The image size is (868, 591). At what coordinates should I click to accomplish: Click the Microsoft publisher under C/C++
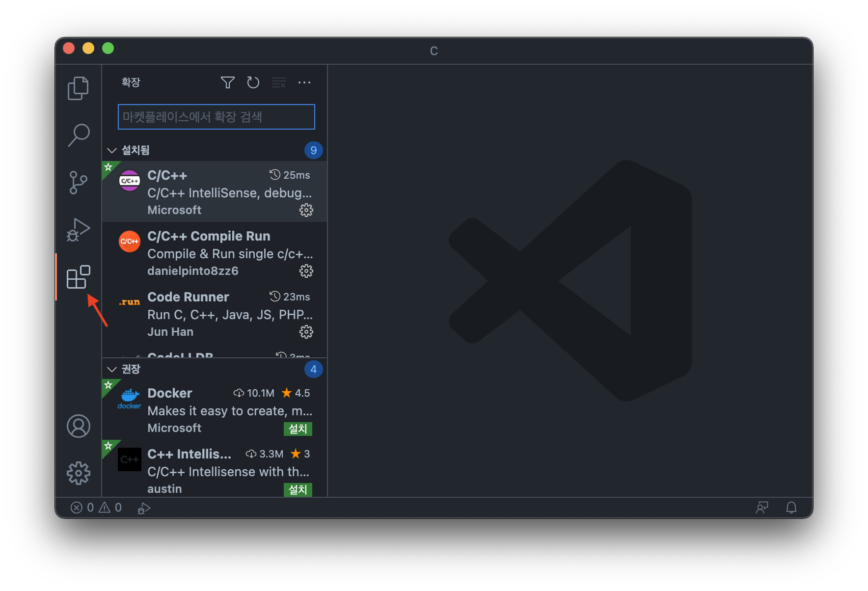tap(174, 210)
